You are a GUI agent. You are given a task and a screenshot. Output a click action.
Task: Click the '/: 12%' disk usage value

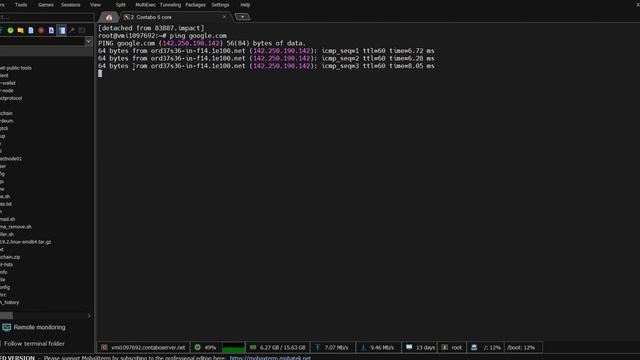point(492,348)
